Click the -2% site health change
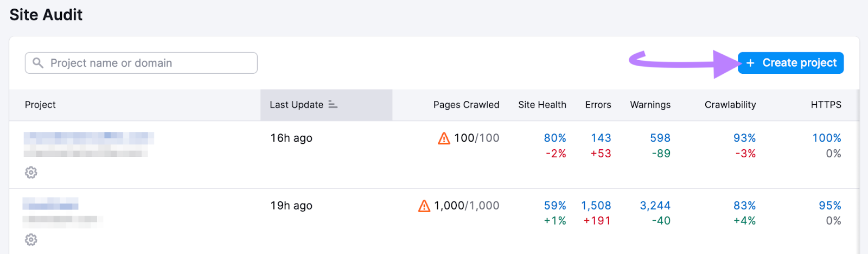Screen dimensions: 868x254 coord(556,154)
